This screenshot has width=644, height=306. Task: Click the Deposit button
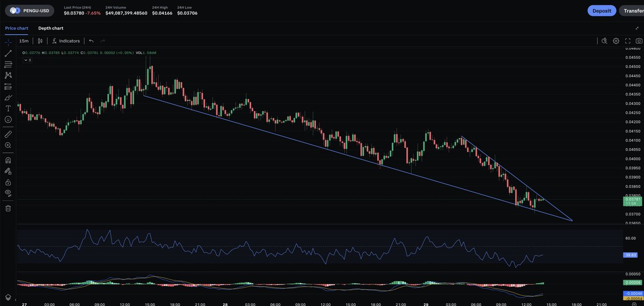(x=602, y=10)
